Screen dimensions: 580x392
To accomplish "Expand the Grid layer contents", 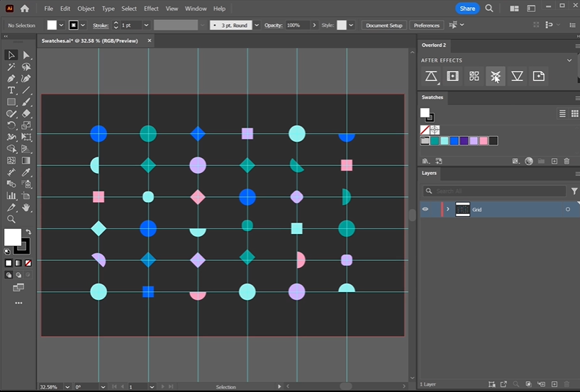I will point(447,209).
